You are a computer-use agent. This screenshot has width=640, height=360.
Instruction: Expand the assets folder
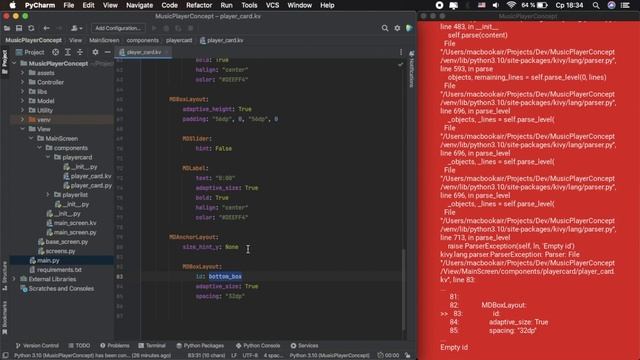point(22,73)
